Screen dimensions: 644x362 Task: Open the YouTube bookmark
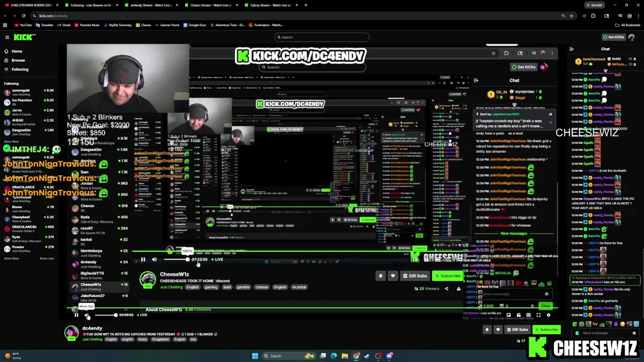pyautogui.click(x=23, y=25)
